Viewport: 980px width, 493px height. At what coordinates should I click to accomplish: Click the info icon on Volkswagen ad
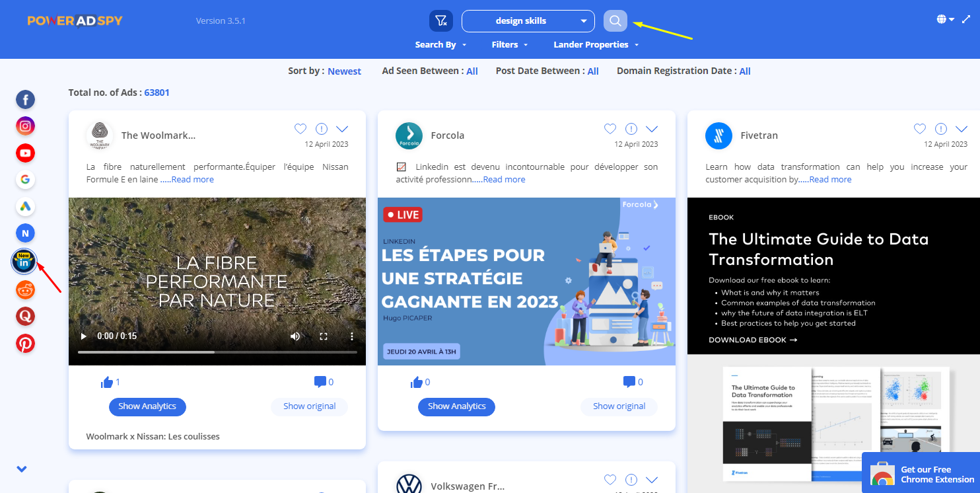point(631,480)
